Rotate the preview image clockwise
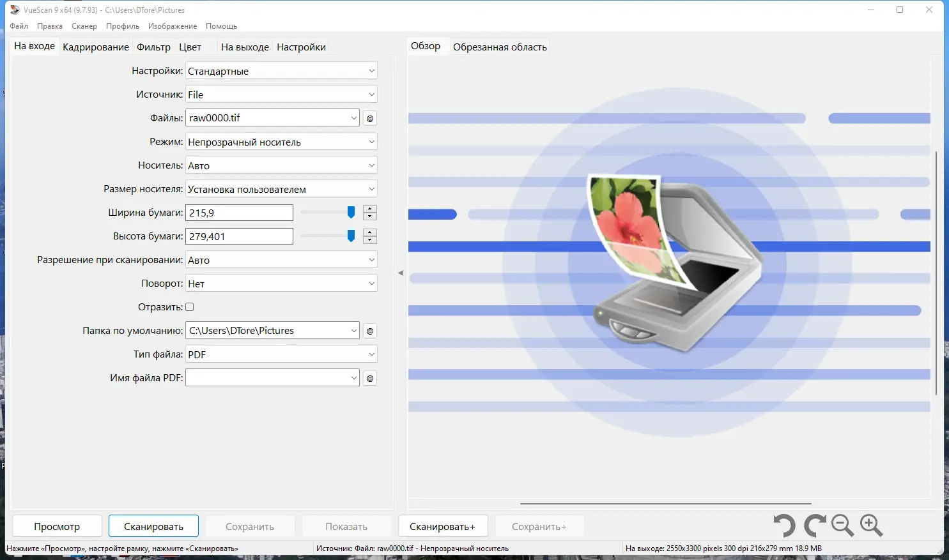 point(814,526)
